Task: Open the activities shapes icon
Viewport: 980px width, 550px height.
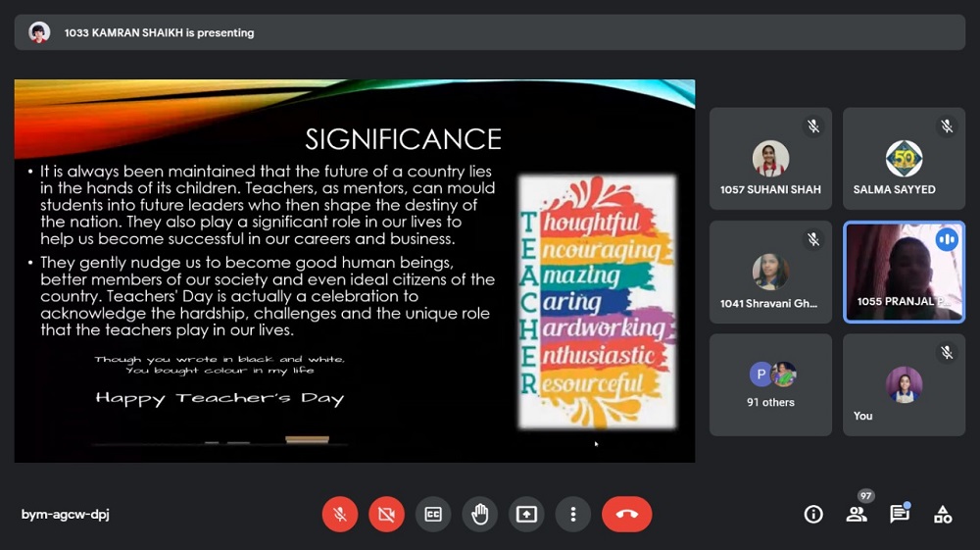Action: (943, 514)
